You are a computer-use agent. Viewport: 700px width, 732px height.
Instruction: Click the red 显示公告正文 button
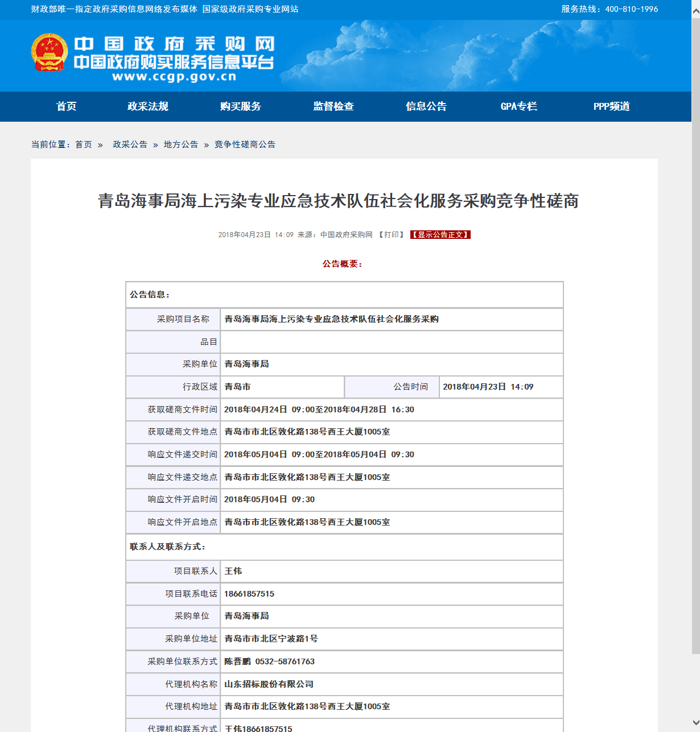pos(440,234)
